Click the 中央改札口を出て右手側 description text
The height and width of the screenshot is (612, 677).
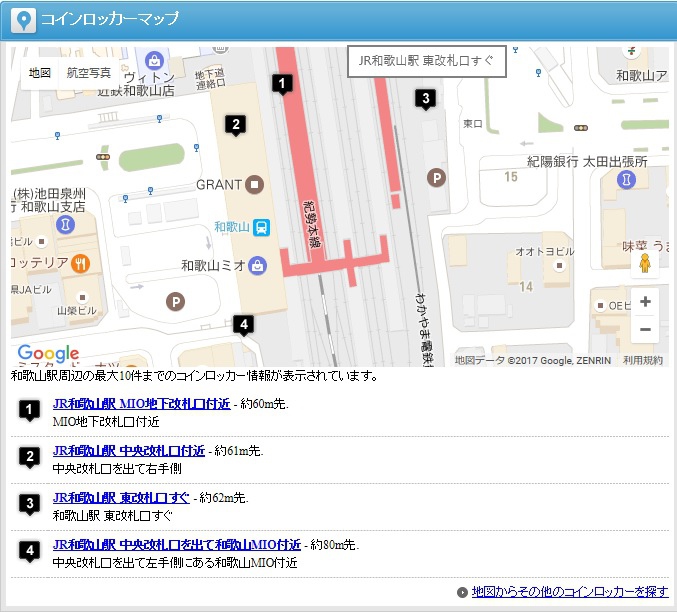117,469
